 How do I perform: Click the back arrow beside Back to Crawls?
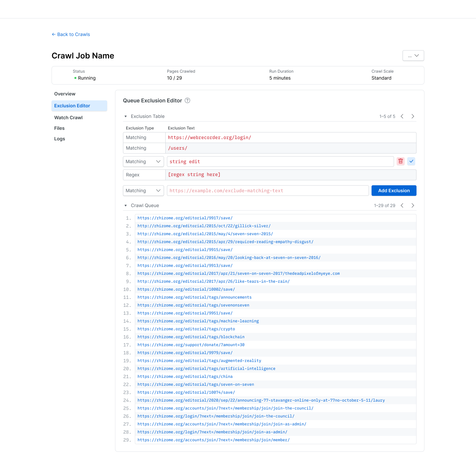(x=54, y=34)
